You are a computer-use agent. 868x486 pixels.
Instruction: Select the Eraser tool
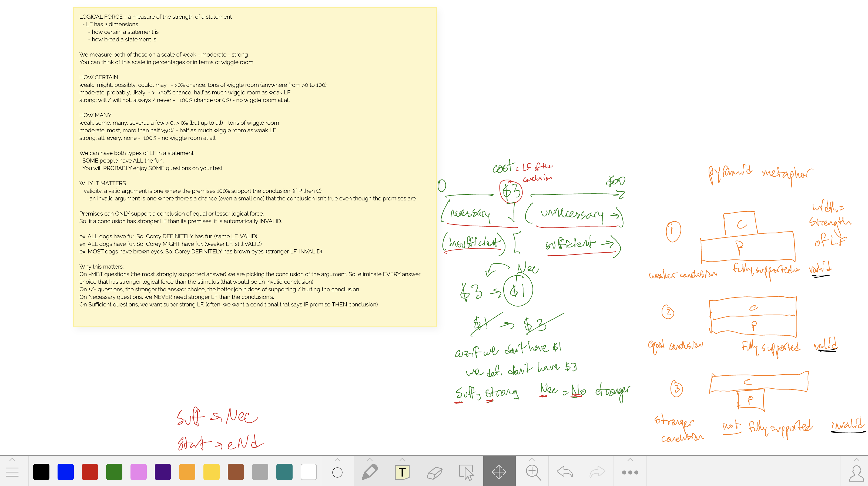click(x=434, y=472)
